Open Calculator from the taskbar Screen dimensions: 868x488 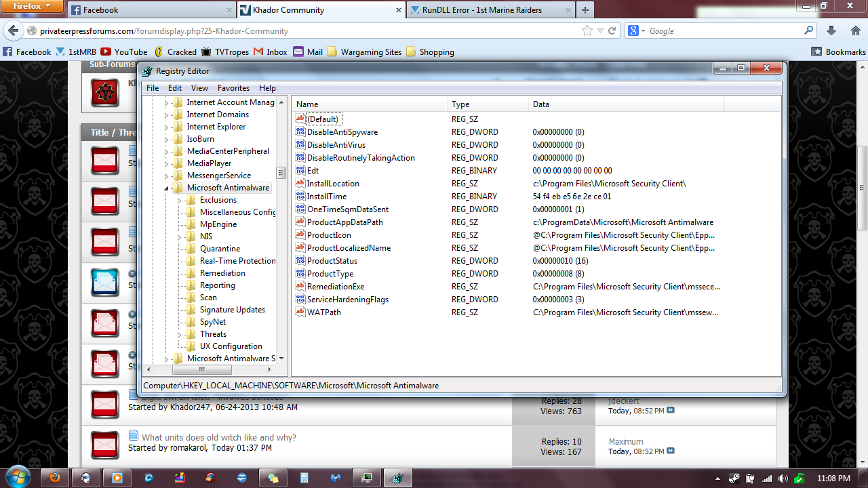pos(304,477)
